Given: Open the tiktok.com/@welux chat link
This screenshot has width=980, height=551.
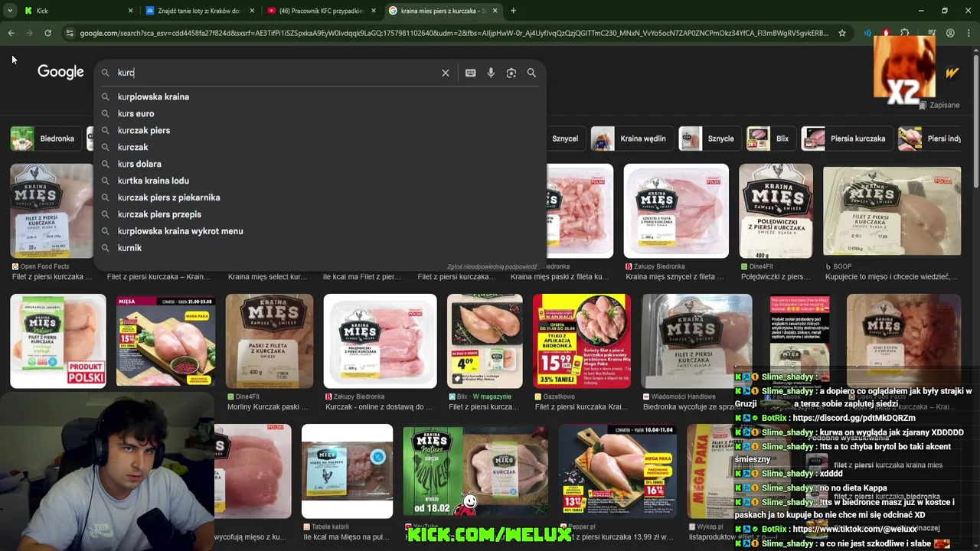Looking at the screenshot, I should coord(854,529).
